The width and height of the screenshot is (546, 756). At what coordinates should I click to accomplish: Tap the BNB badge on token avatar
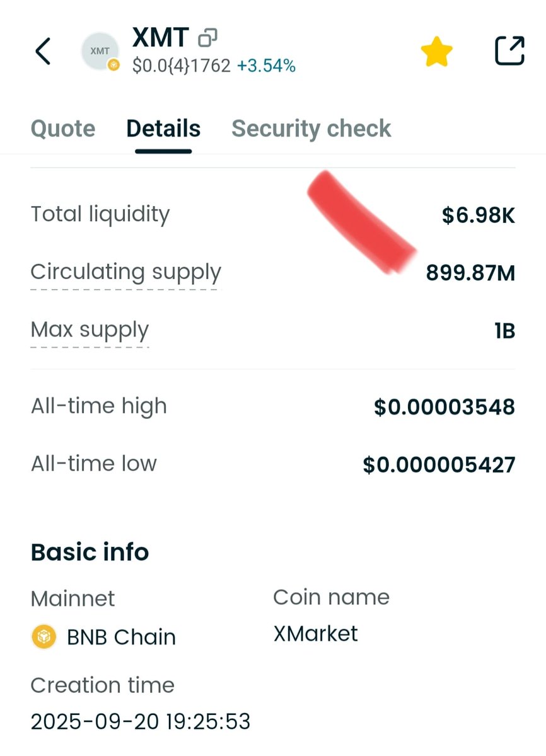point(113,64)
